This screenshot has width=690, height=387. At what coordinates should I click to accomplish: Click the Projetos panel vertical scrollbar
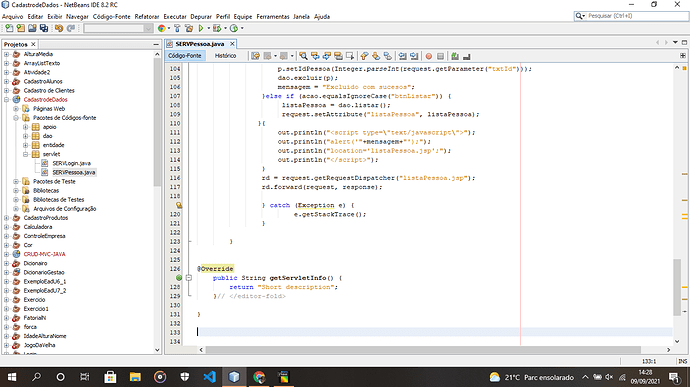(158, 122)
